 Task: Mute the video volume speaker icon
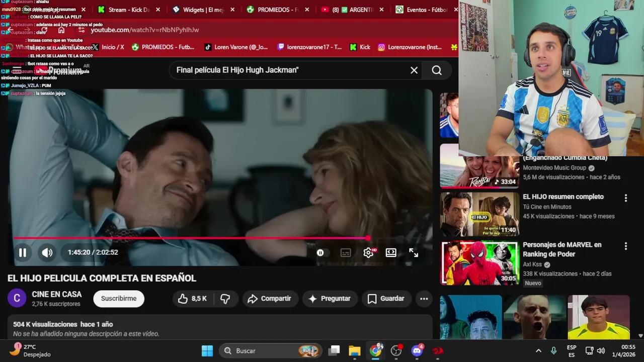tap(47, 252)
